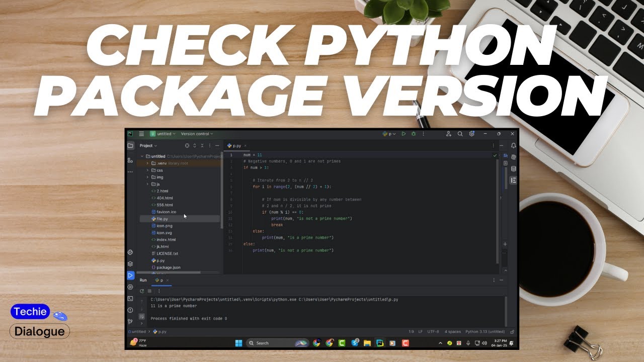Select file.py in project tree

(x=180, y=219)
